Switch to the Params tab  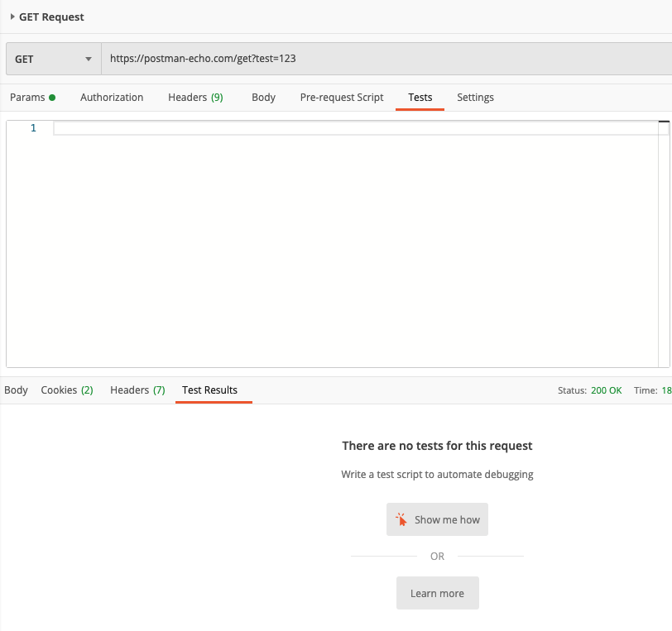[32, 98]
